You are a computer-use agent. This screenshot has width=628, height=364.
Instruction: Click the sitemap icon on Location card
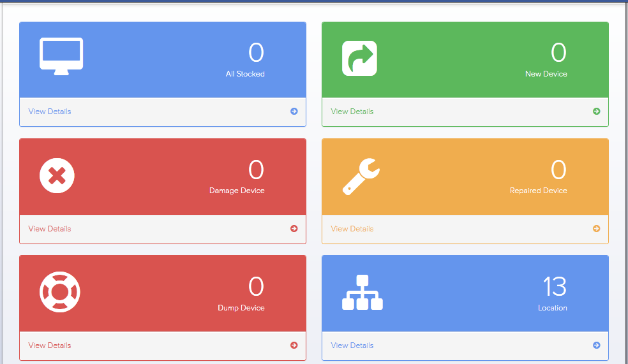362,292
